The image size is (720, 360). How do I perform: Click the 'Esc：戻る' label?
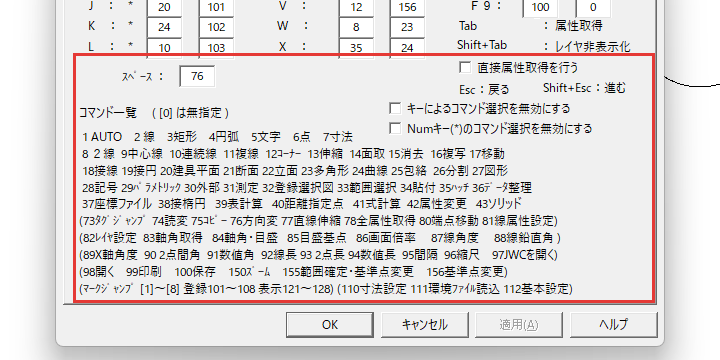tap(484, 89)
